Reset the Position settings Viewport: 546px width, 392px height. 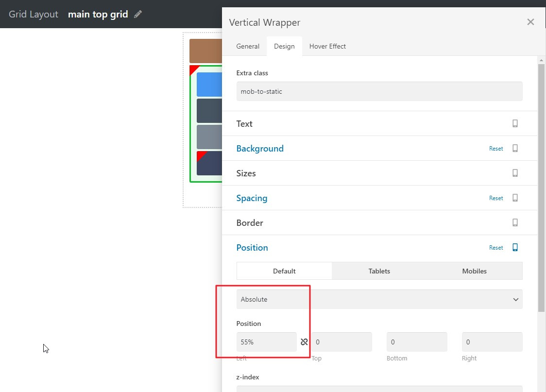(496, 248)
